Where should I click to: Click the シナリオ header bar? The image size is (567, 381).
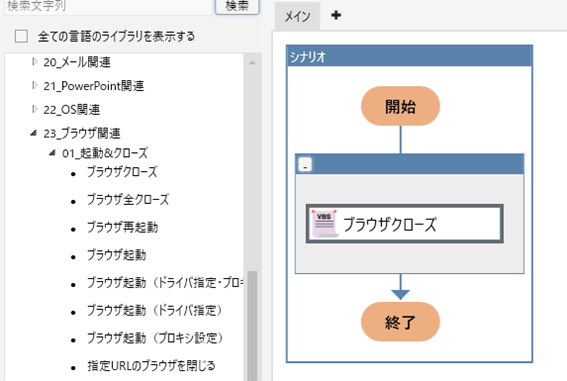(x=409, y=56)
